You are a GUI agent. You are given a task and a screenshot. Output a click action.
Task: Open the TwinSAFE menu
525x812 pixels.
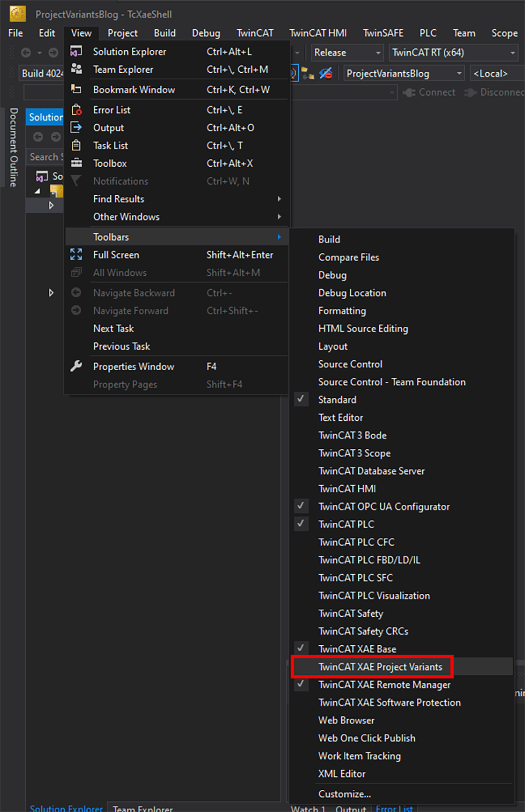pyautogui.click(x=383, y=33)
